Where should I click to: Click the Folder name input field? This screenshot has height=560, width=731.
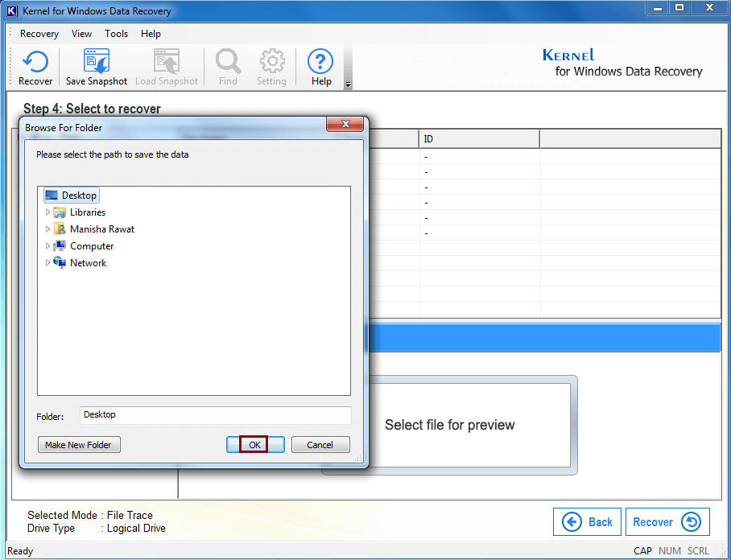(216, 415)
